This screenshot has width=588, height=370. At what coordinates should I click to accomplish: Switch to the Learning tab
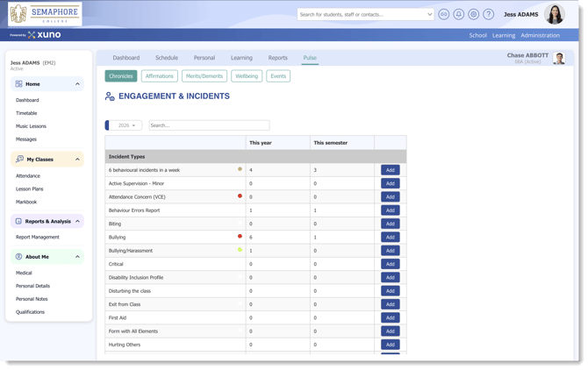[x=241, y=58]
